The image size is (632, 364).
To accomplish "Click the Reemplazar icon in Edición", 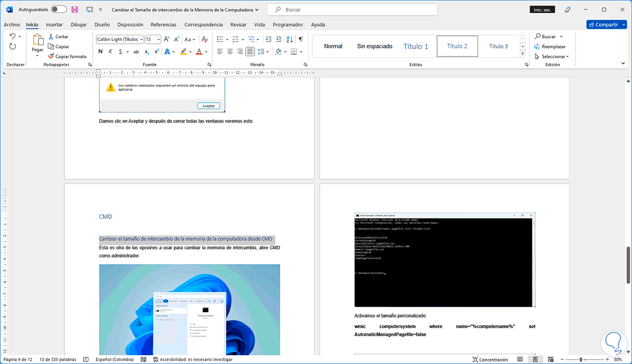I will [x=538, y=46].
